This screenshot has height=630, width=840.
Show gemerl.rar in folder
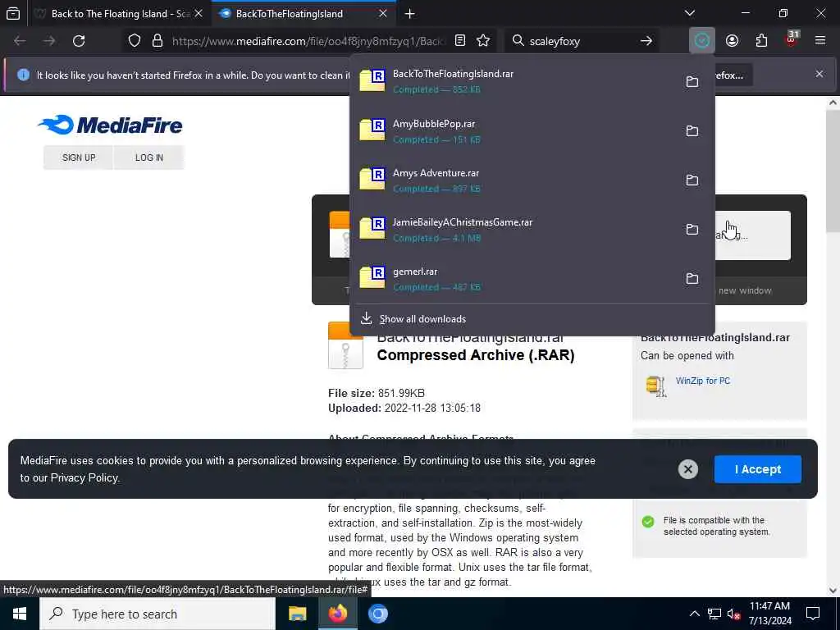click(x=692, y=279)
